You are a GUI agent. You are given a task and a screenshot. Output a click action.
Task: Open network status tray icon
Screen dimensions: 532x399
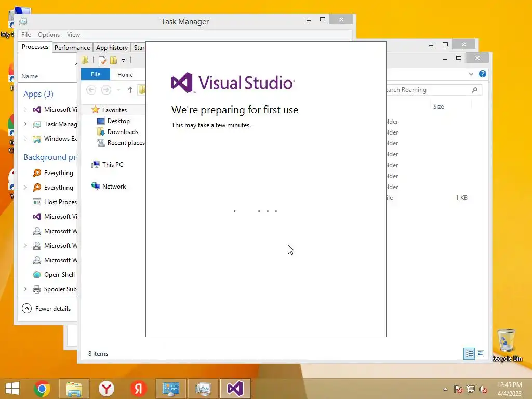pyautogui.click(x=471, y=389)
